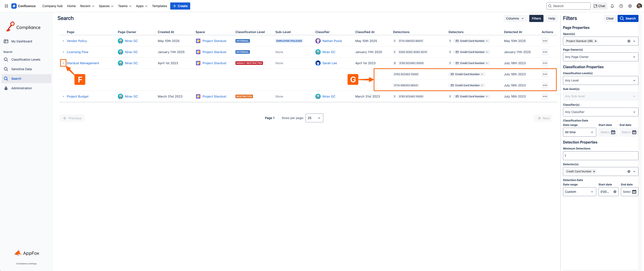644x271 pixels.
Task: Open the Rows per page dropdown
Action: pyautogui.click(x=314, y=118)
